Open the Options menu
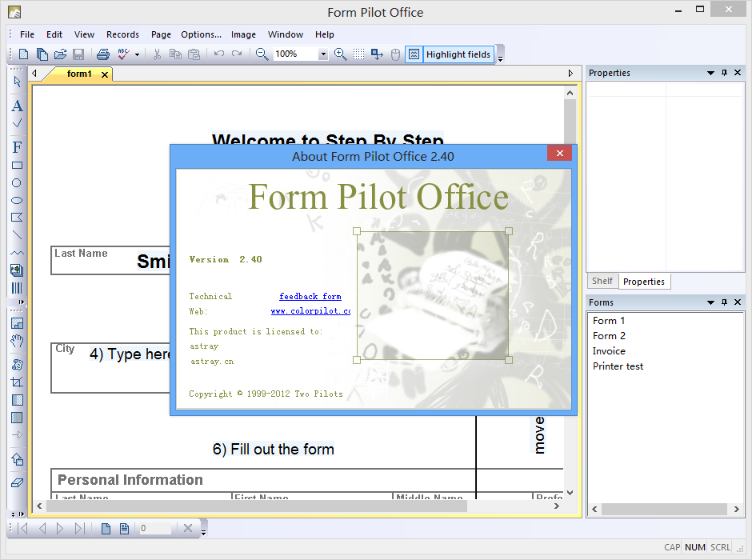752x560 pixels. click(x=201, y=34)
